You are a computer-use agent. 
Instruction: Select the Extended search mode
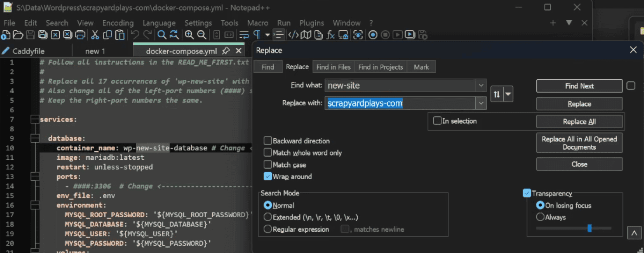[268, 217]
